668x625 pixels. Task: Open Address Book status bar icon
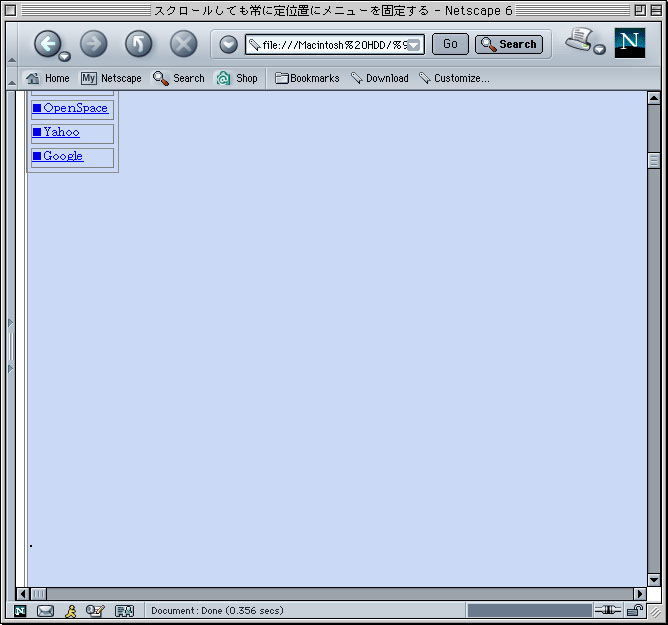124,611
